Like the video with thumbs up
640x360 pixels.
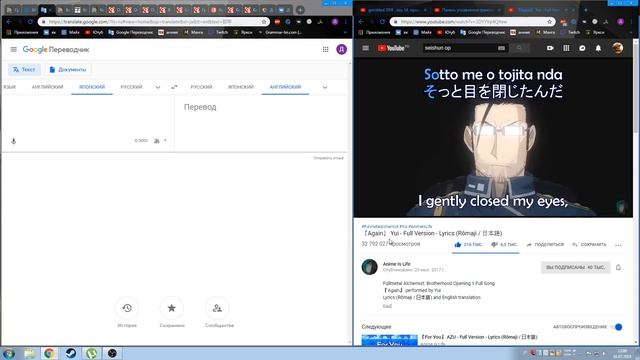click(x=458, y=244)
